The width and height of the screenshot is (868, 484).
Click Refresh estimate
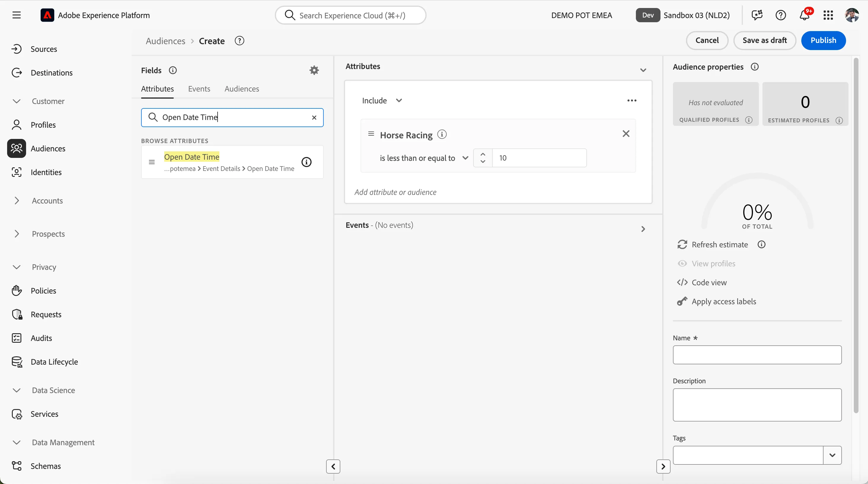[x=713, y=244]
